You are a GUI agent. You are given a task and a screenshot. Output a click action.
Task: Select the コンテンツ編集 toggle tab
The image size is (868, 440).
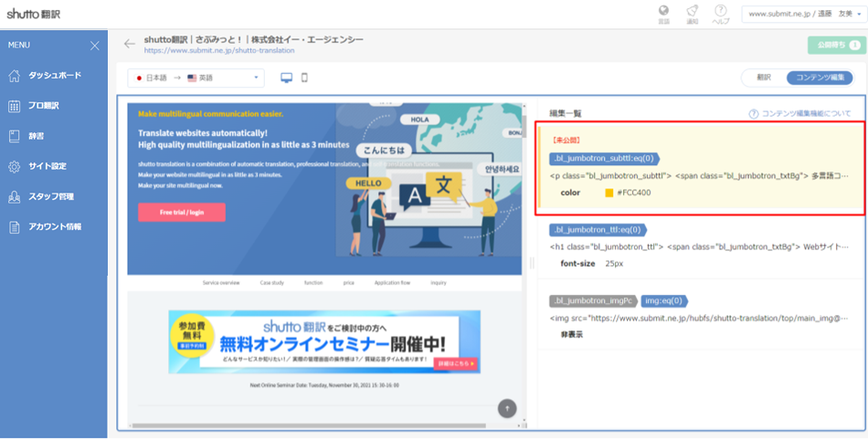coord(820,78)
